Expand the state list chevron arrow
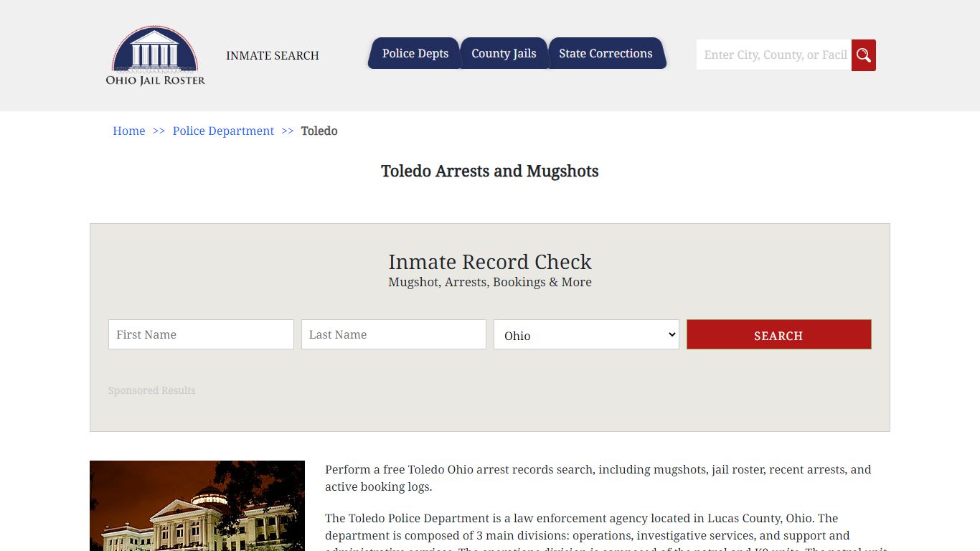The width and height of the screenshot is (980, 551). click(x=672, y=334)
